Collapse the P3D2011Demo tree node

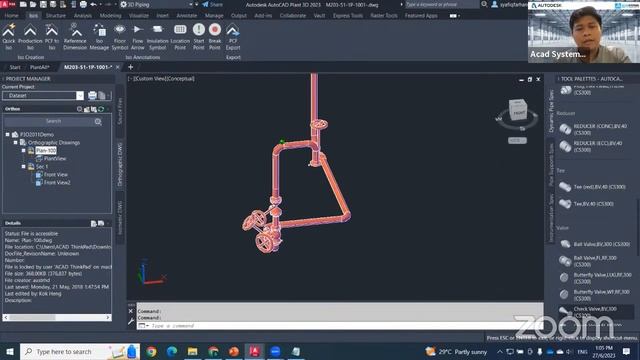pos(7,134)
